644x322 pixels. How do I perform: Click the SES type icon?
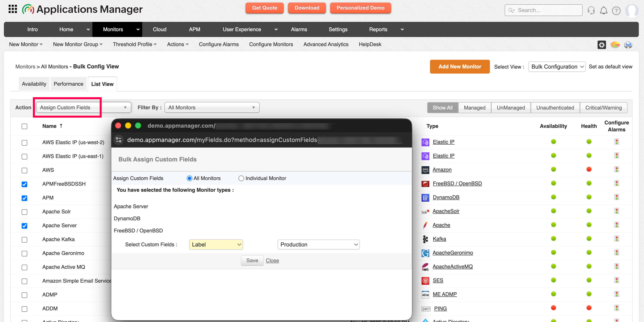tap(425, 280)
